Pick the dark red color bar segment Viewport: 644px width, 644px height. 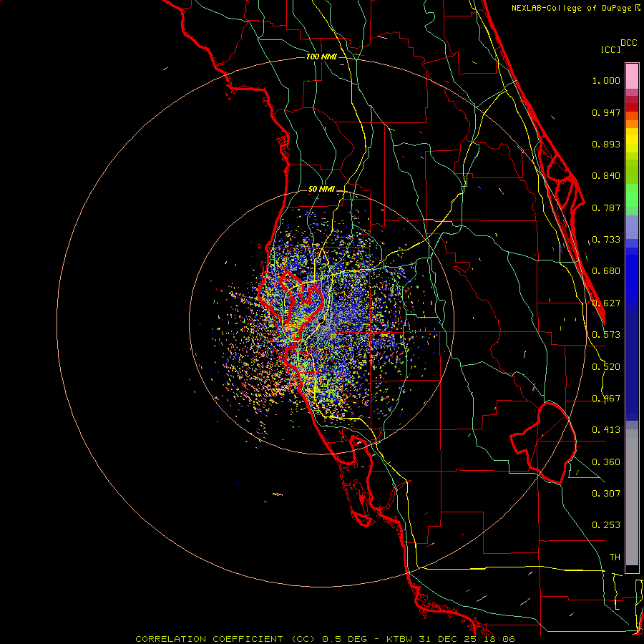tap(632, 107)
